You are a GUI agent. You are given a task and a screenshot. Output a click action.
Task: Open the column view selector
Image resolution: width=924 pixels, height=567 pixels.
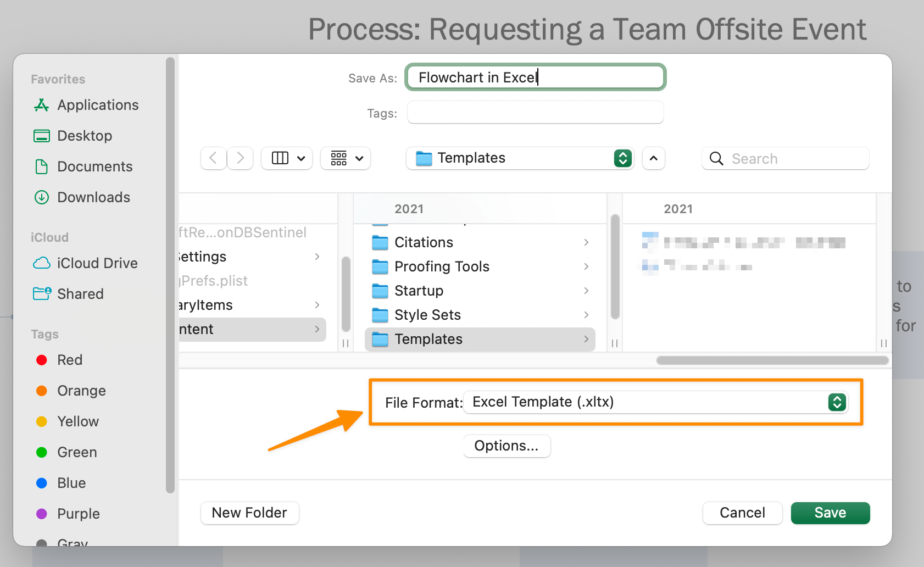coord(287,158)
